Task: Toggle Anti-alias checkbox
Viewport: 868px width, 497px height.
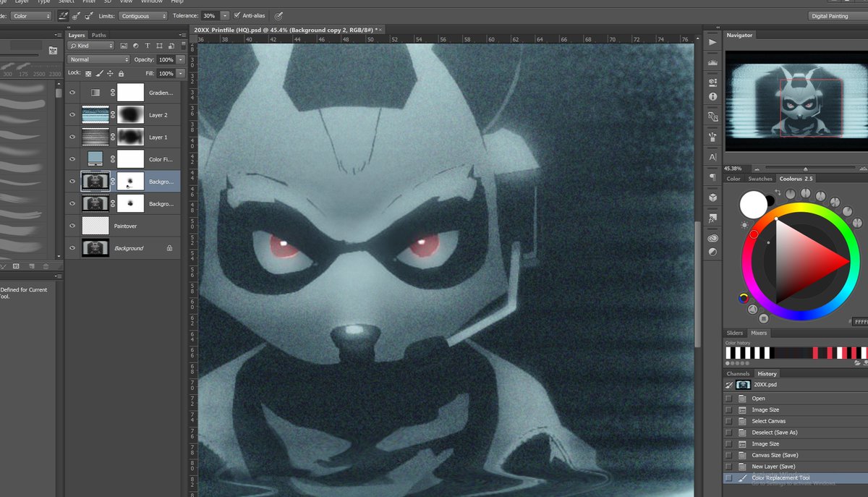Action: [x=237, y=15]
